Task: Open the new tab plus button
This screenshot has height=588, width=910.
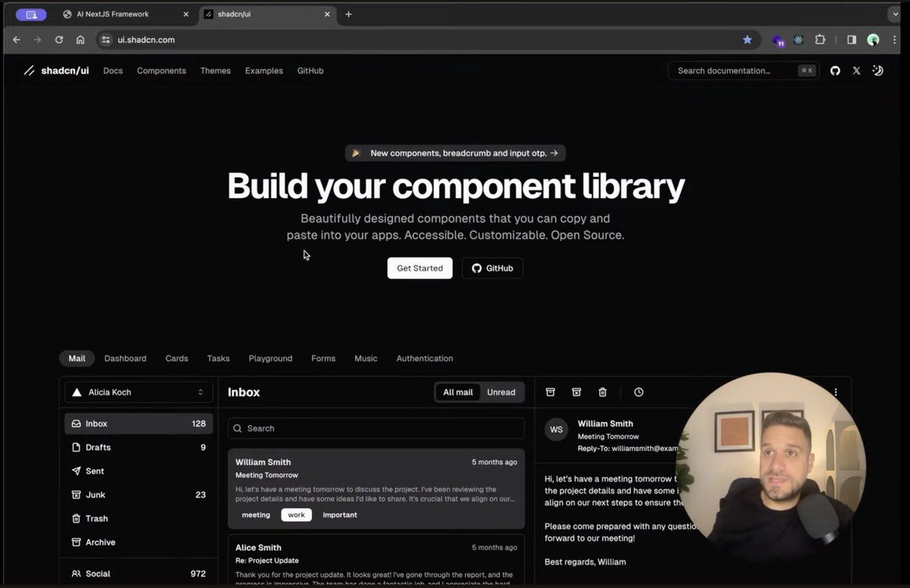Action: click(349, 14)
